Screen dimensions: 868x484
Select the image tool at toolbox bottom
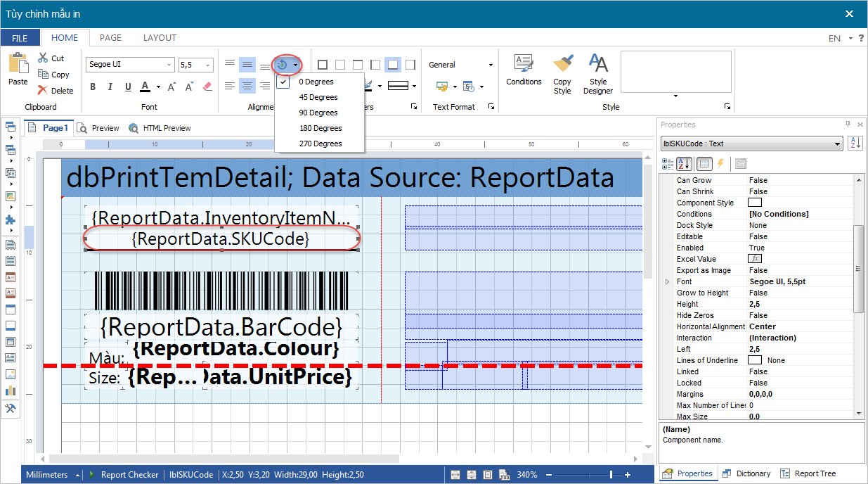(10, 374)
